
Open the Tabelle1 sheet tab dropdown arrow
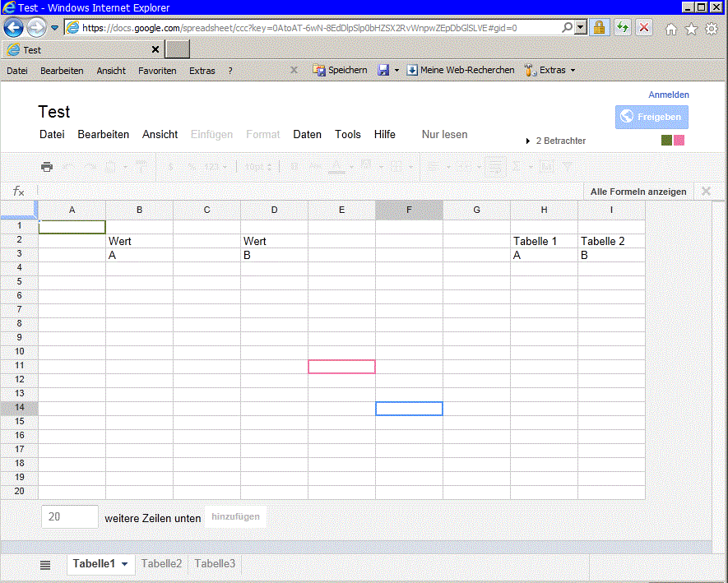[x=124, y=564]
